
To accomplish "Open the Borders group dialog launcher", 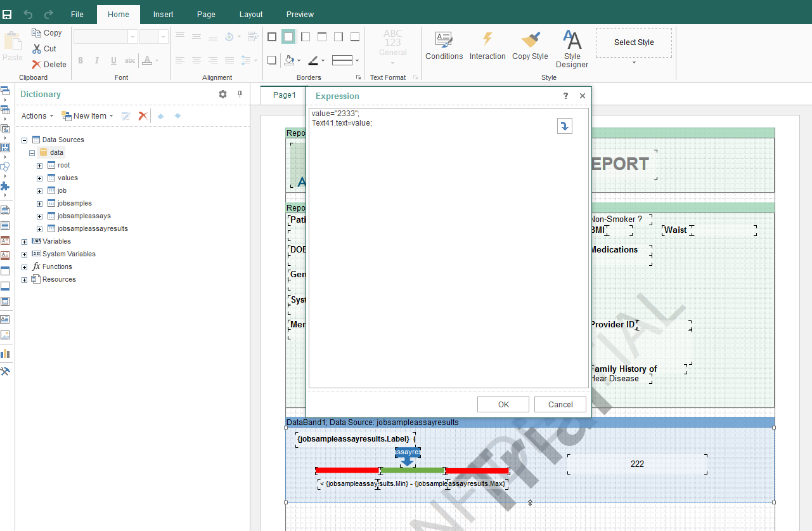I will [x=358, y=77].
